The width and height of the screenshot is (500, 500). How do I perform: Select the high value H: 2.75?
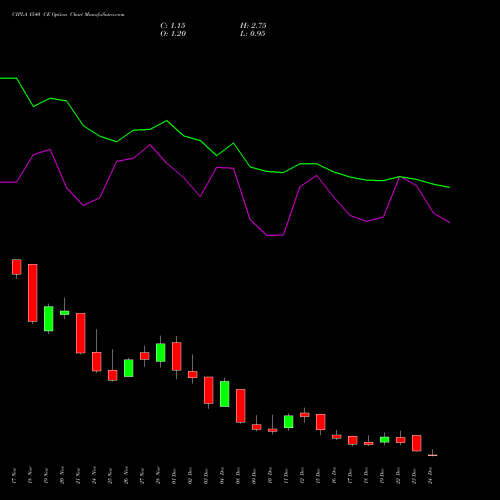253,26
